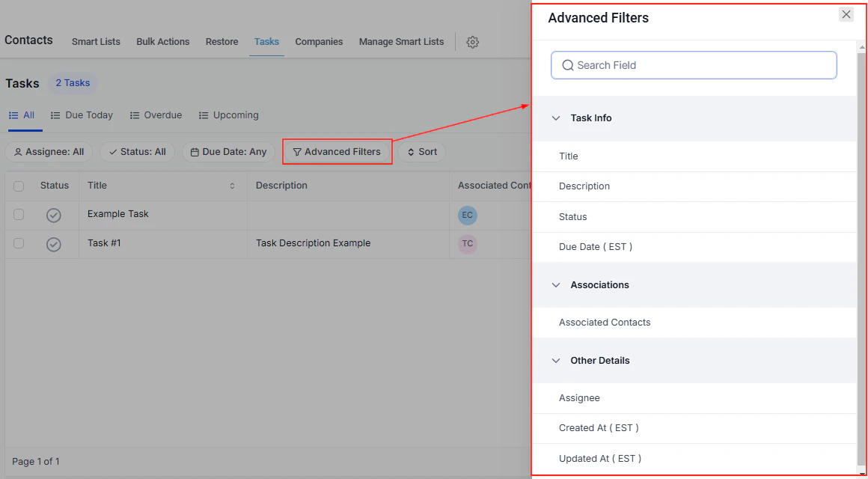Click the Status: All filter button
Screen dimensions: 868x479
click(x=137, y=152)
